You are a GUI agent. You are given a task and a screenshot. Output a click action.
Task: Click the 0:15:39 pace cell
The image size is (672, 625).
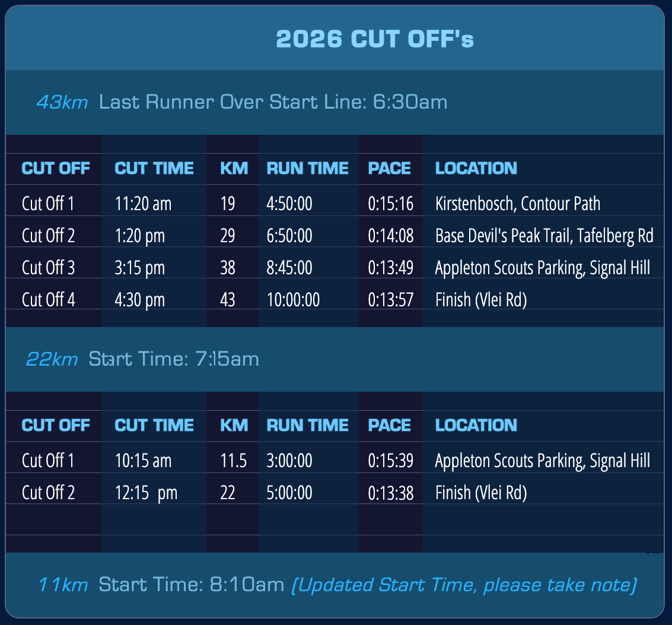(390, 461)
